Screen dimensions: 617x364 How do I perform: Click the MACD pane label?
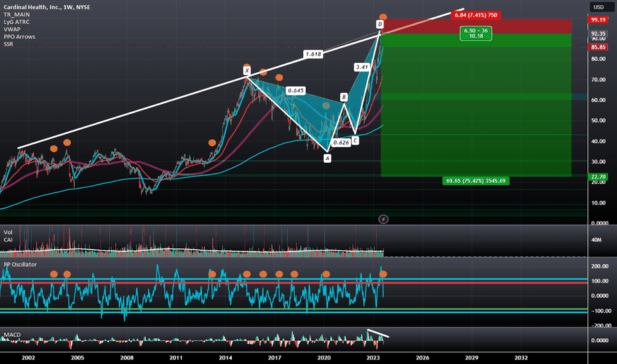pyautogui.click(x=12, y=335)
